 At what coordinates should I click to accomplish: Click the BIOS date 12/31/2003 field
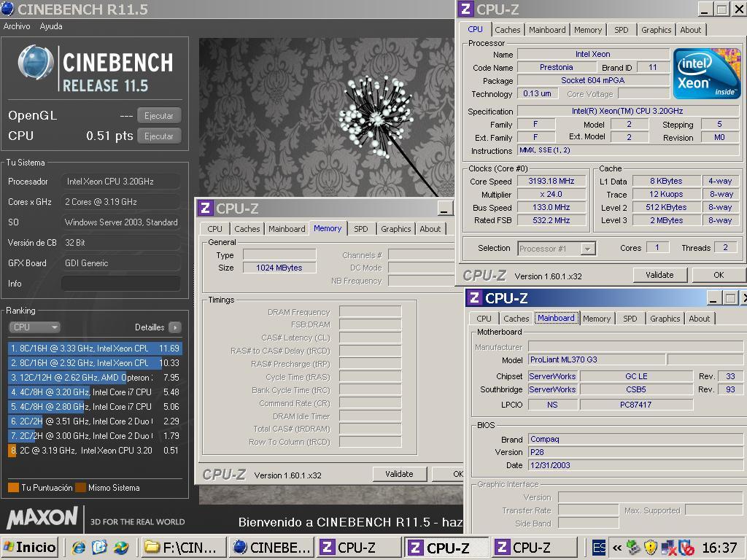[635, 465]
